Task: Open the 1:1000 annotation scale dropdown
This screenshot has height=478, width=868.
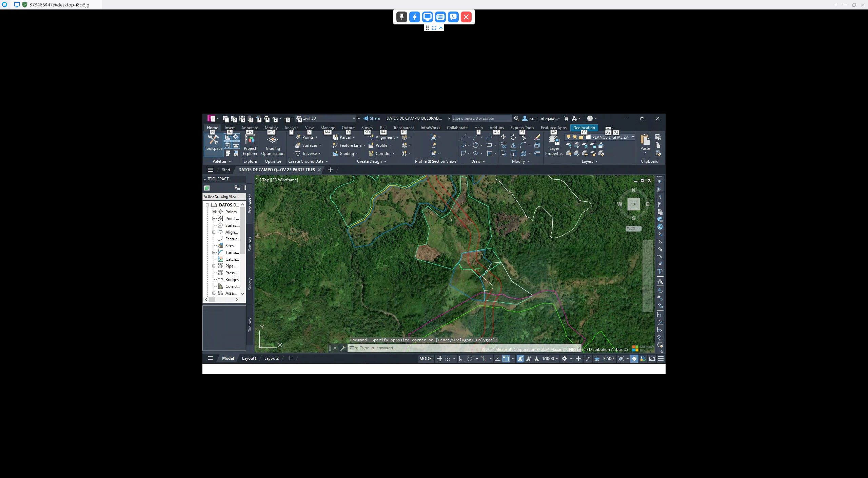Action: click(550, 359)
